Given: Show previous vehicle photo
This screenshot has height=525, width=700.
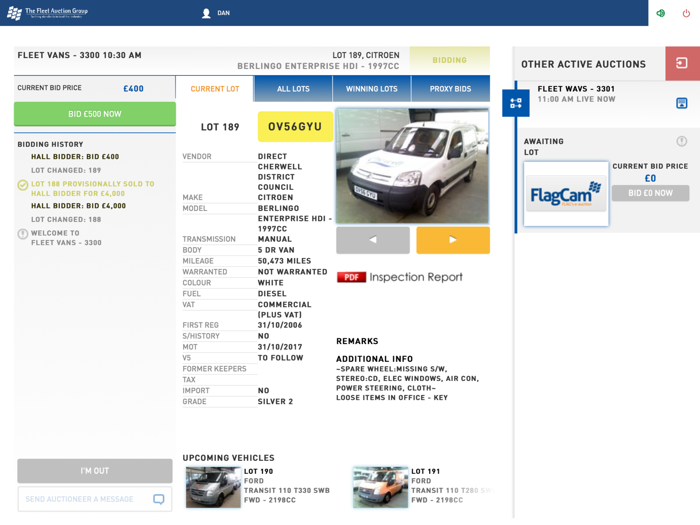Looking at the screenshot, I should tap(373, 240).
